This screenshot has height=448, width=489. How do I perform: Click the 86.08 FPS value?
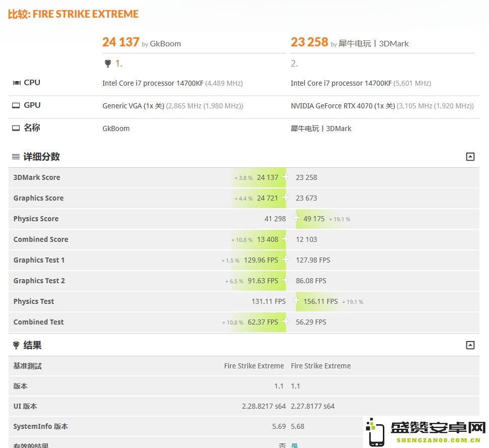pos(311,281)
